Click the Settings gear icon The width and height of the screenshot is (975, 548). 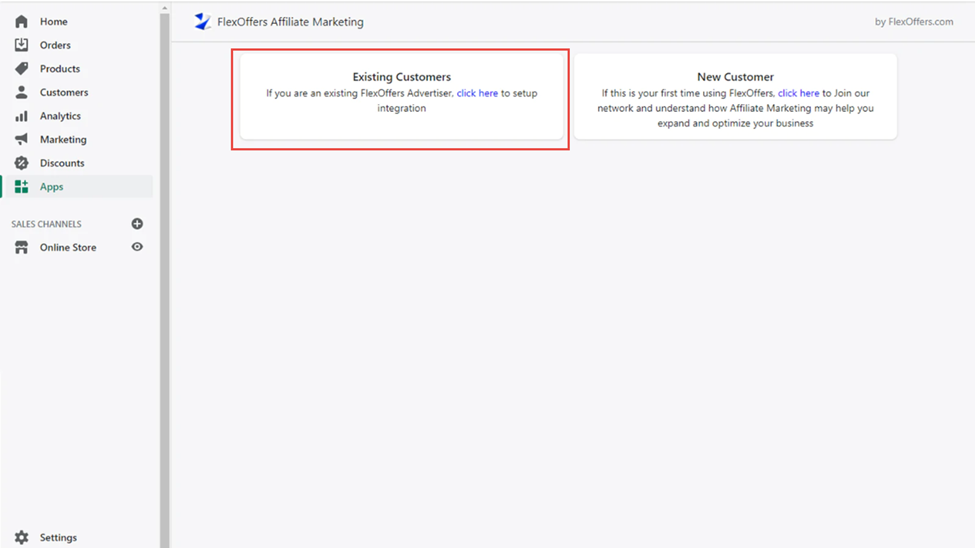tap(21, 537)
